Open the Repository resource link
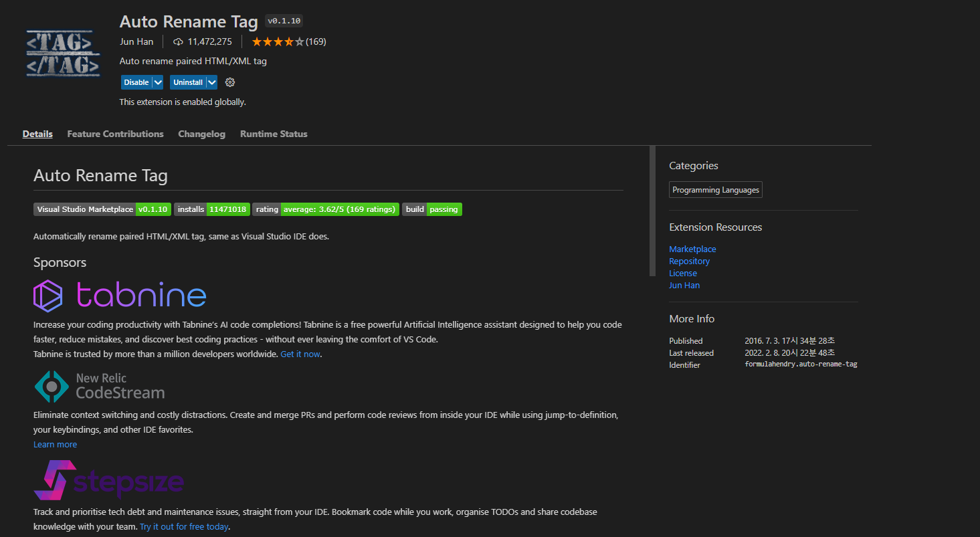This screenshot has width=980, height=537. point(689,261)
